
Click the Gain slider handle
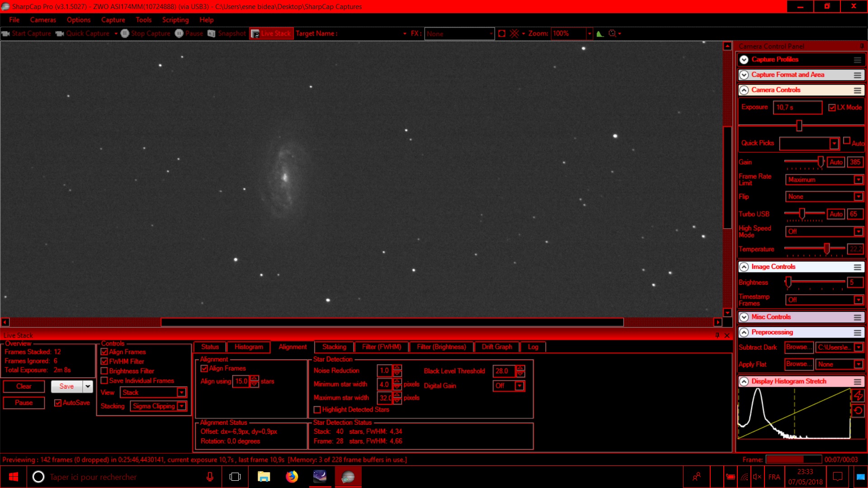click(x=821, y=162)
